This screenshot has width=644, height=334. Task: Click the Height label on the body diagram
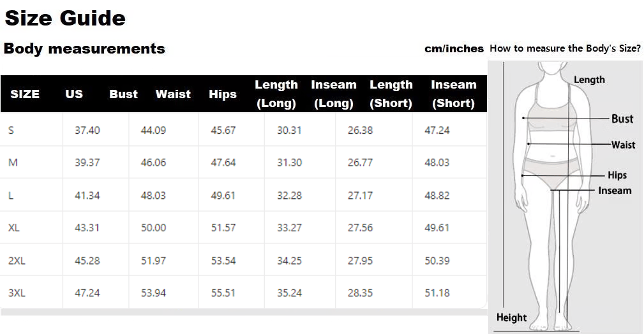tap(512, 317)
